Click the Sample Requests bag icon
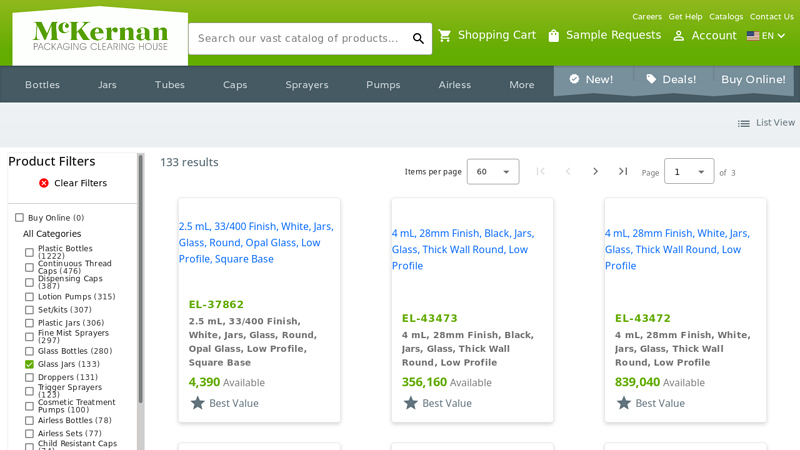Viewport: 800px width, 450px height. 554,36
